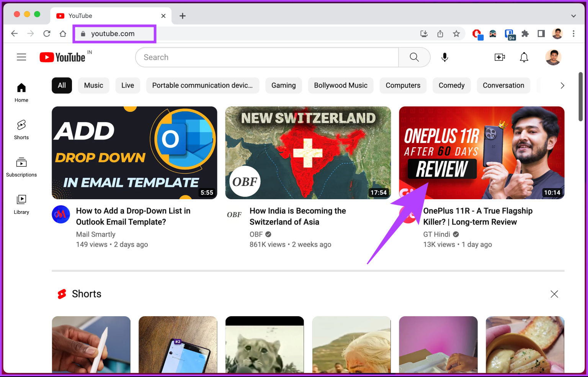This screenshot has height=377, width=588.
Task: Open the Bollywood Music category
Action: (x=340, y=85)
